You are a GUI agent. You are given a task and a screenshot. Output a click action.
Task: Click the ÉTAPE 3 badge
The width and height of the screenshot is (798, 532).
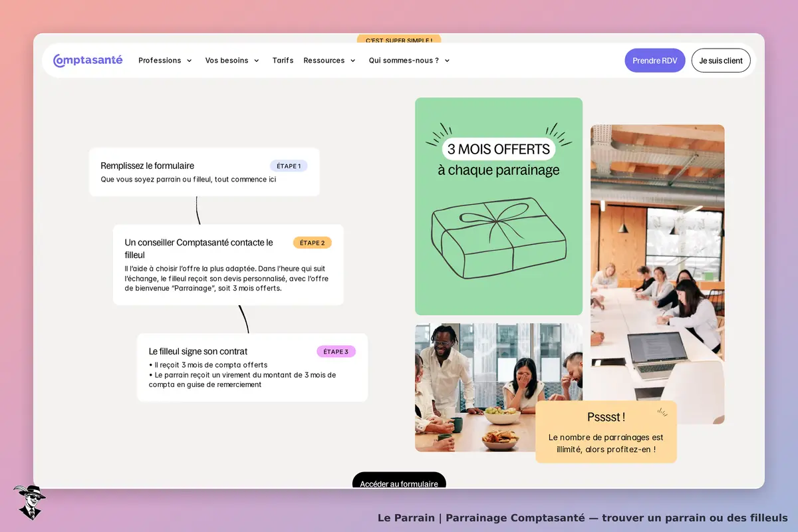click(336, 352)
